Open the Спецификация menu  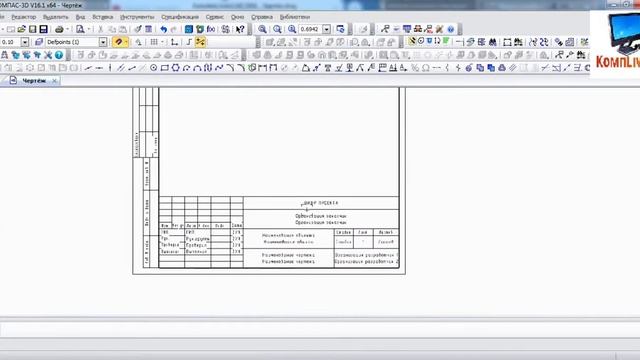180,17
